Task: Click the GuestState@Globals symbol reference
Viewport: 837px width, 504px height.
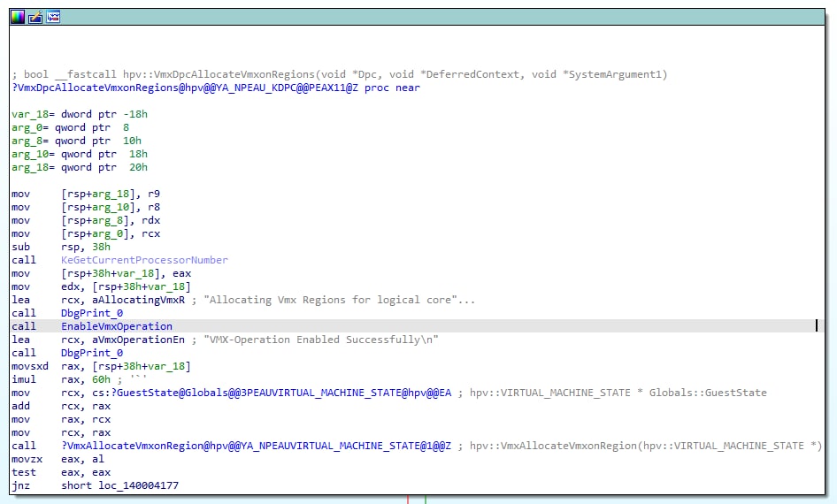Action: point(281,393)
